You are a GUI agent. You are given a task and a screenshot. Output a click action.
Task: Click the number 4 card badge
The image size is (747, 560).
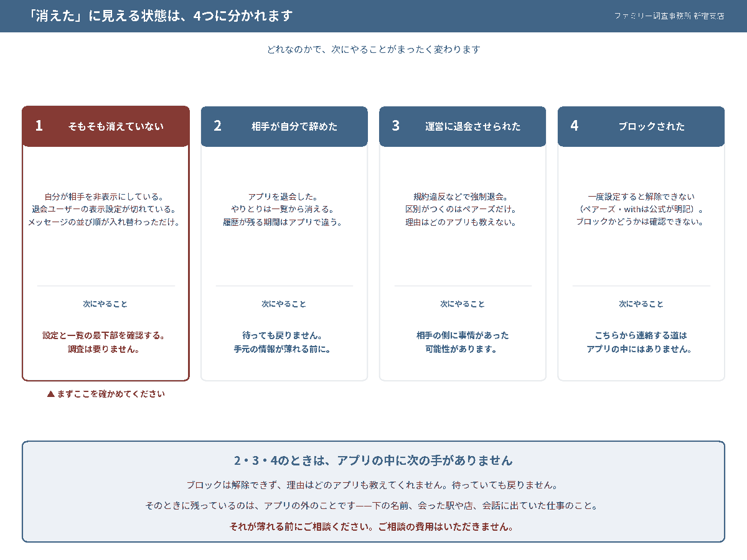coord(575,126)
